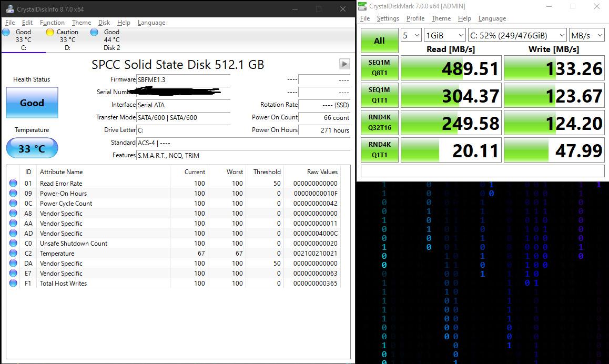Open Help menu in CrystalDiskMark
The width and height of the screenshot is (609, 364).
[x=464, y=18]
